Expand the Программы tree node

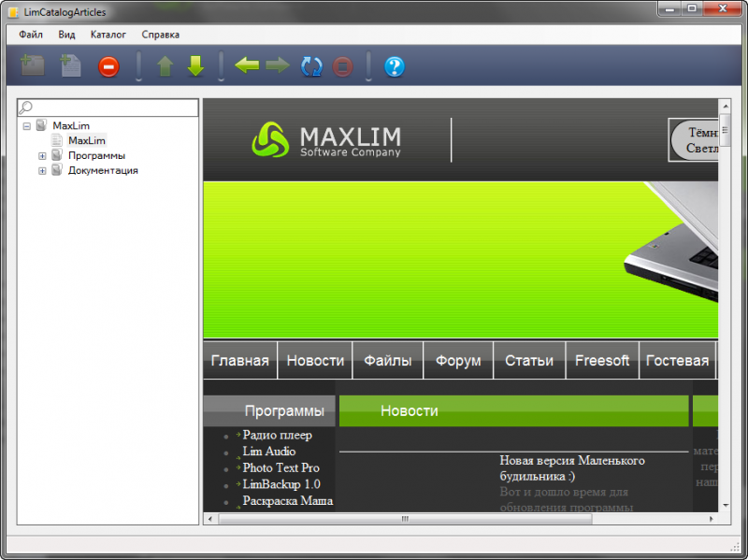(x=42, y=156)
